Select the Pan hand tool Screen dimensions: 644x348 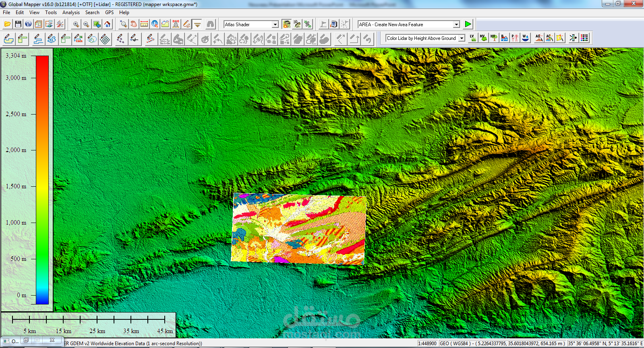tap(134, 24)
